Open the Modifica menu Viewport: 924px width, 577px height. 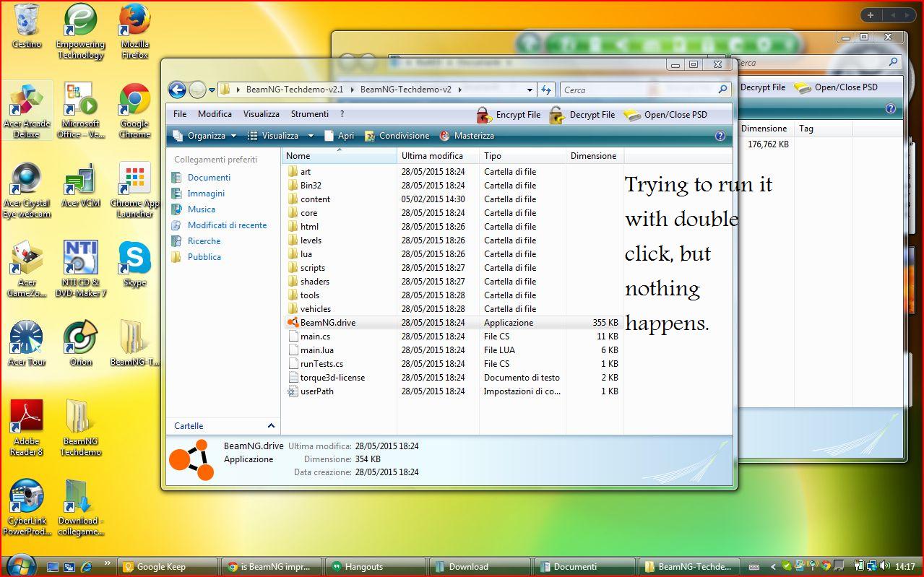click(215, 114)
